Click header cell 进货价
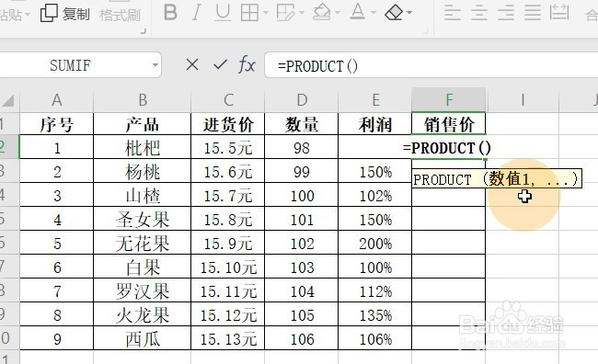598x364 pixels. pos(228,124)
